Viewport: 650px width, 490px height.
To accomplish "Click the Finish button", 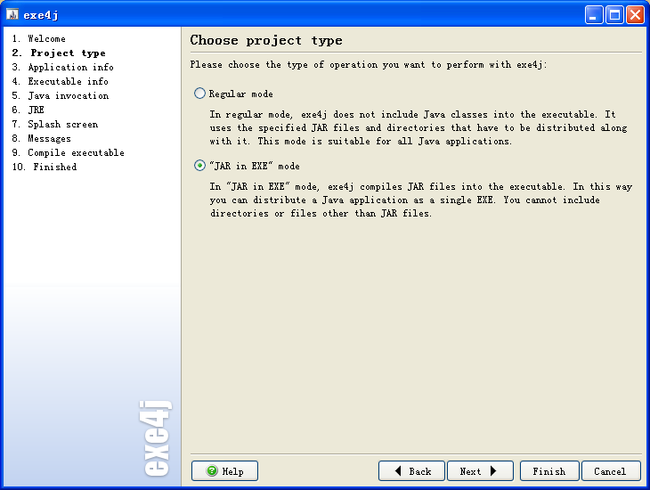I will point(549,471).
